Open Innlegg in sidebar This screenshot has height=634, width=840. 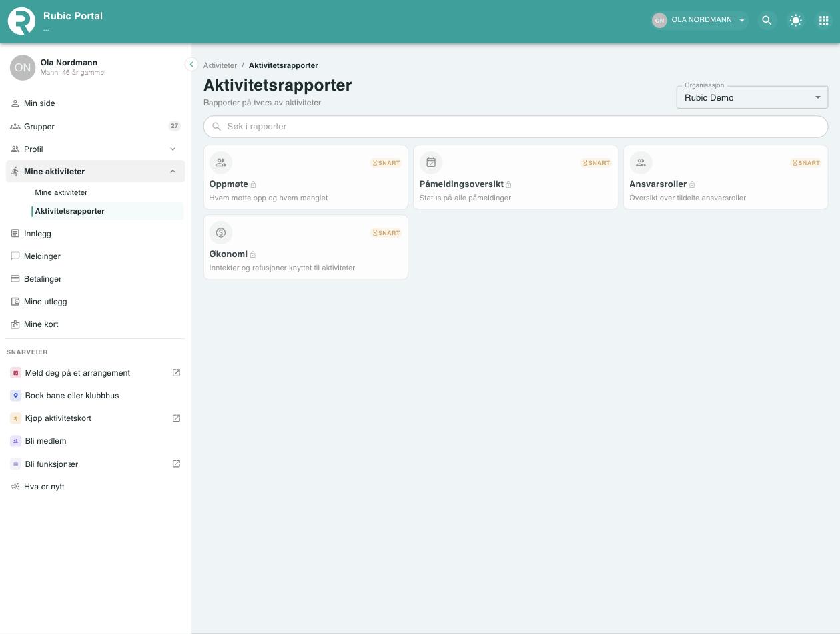tap(95, 234)
